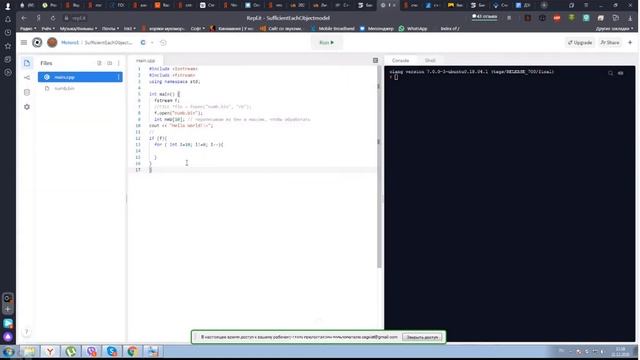Click the Share button

coord(610,42)
